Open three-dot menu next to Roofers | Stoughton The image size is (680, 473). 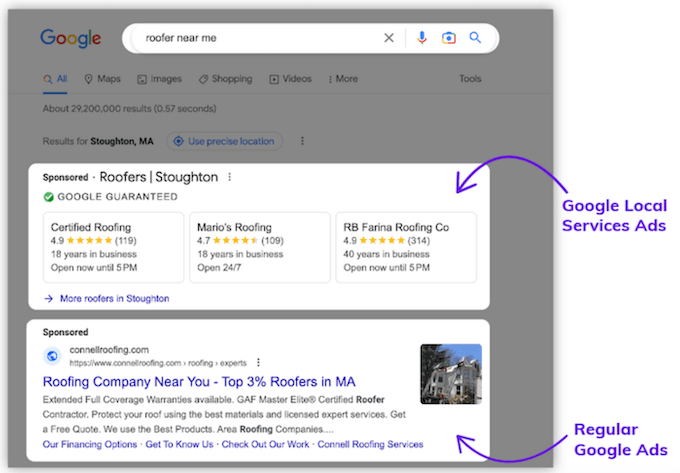[x=229, y=177]
